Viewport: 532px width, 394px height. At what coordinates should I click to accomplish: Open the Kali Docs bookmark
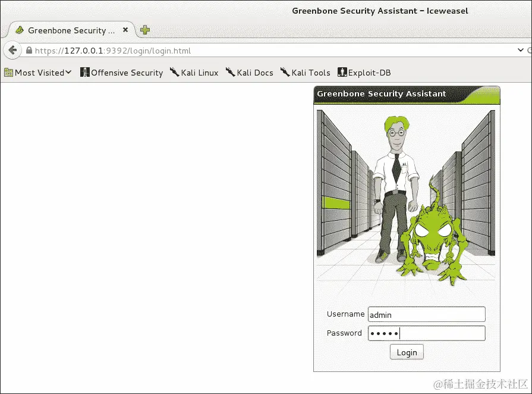pyautogui.click(x=250, y=73)
